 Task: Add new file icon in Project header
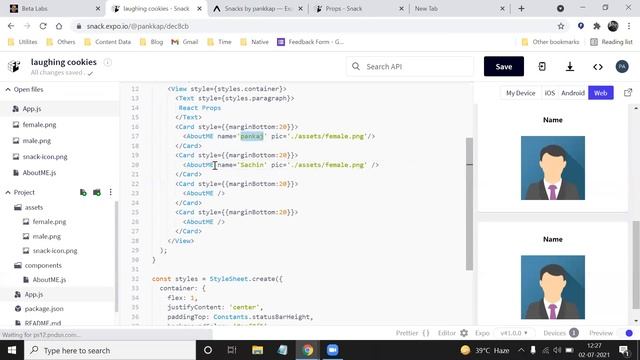tap(83, 192)
